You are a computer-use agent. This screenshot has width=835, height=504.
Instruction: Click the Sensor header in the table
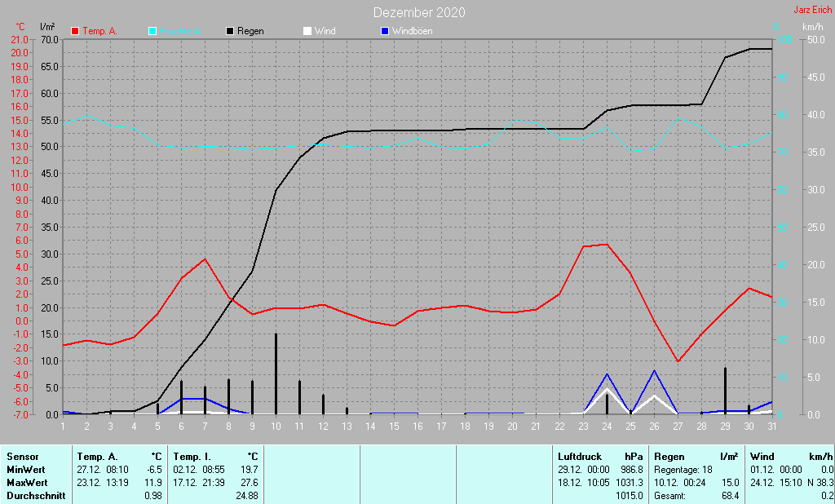click(x=21, y=457)
